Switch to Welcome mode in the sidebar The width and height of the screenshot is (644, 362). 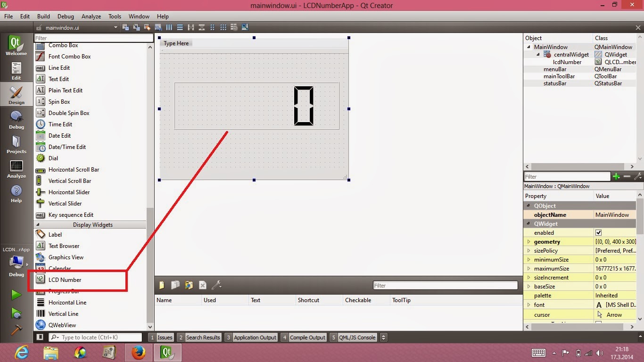coord(17,46)
